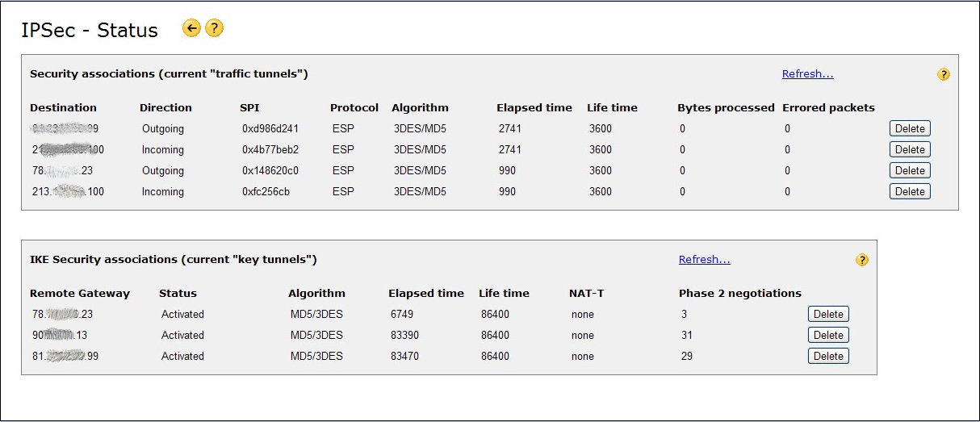980x422 pixels.
Task: Click the yellow back arrow icon
Action: [x=191, y=29]
